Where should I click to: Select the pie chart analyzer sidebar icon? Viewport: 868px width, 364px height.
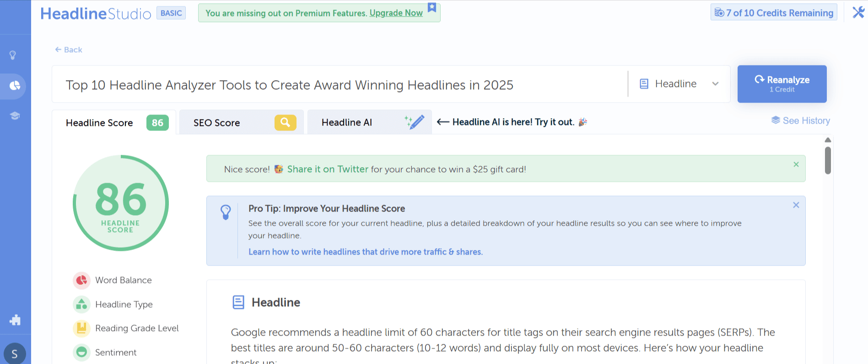point(15,86)
